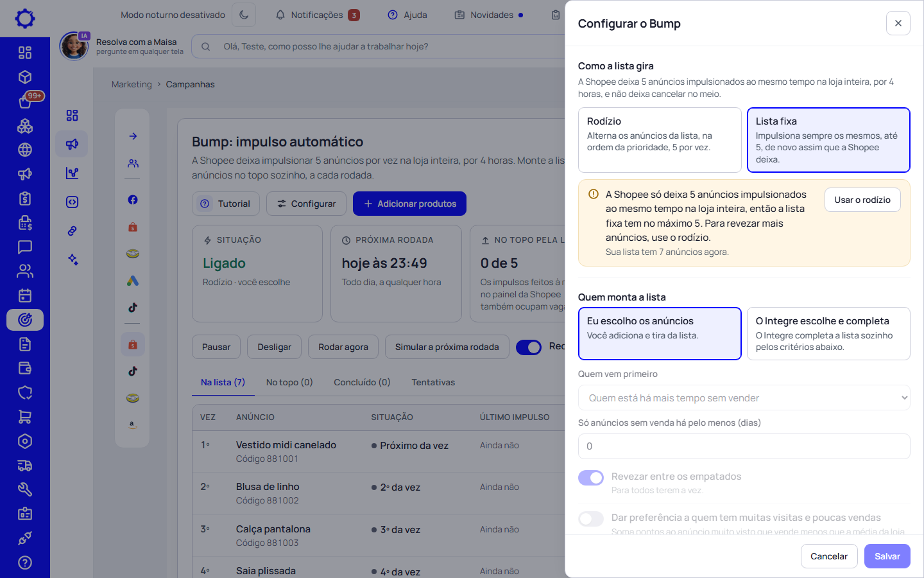Click the Rodar agora button
The width and height of the screenshot is (924, 578).
pos(343,347)
